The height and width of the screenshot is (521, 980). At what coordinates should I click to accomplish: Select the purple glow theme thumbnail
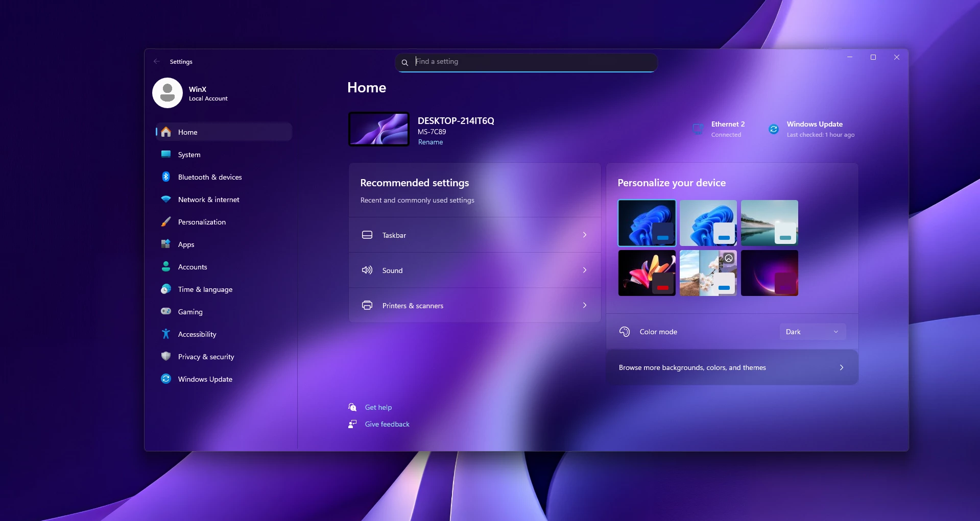pyautogui.click(x=770, y=273)
